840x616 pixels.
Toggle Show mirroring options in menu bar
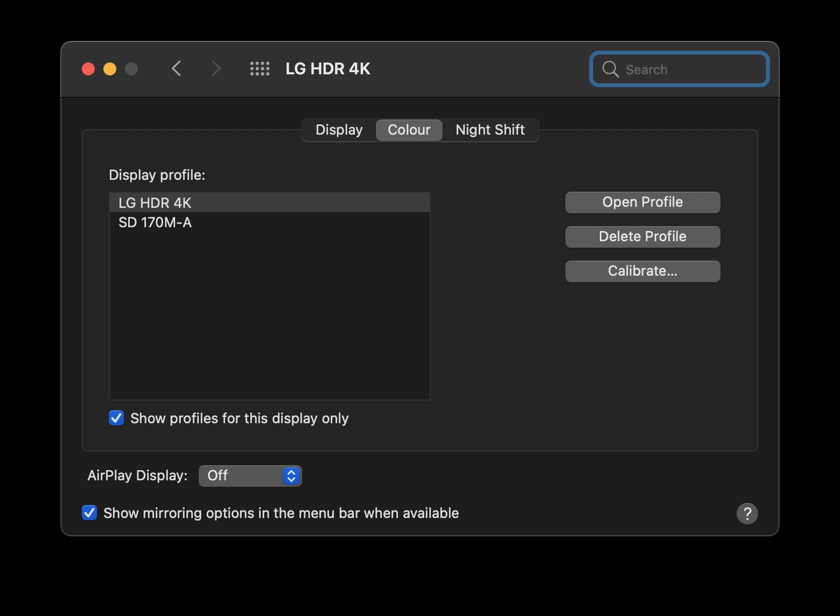pyautogui.click(x=89, y=513)
